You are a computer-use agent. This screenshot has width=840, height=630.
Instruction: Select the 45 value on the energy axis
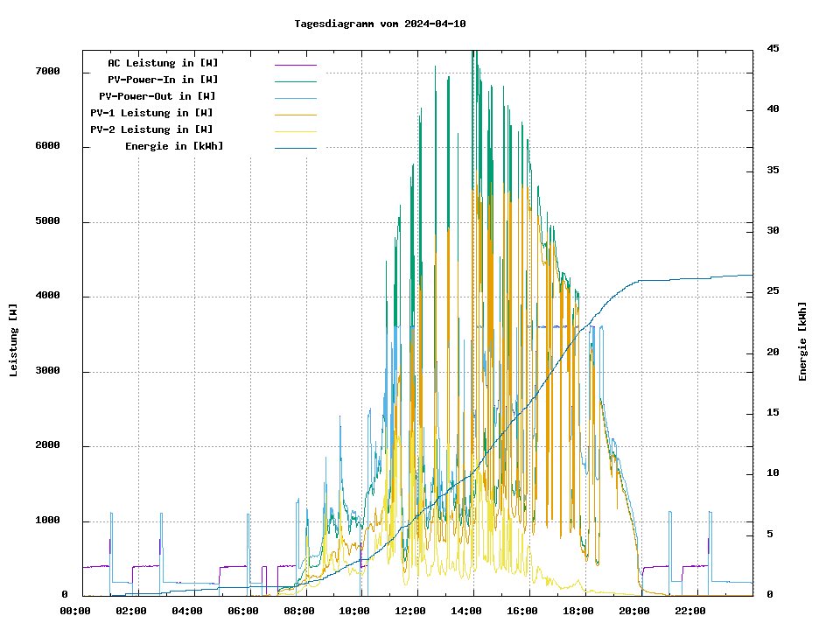[x=773, y=48]
